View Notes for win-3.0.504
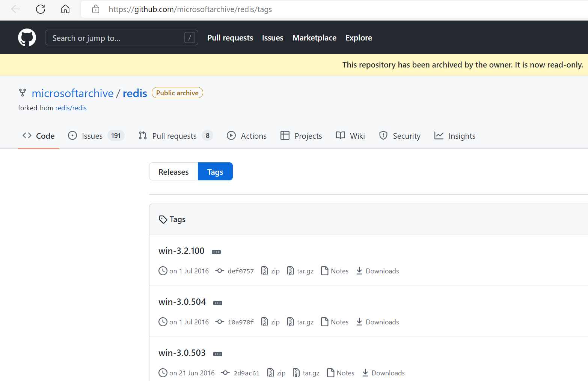588x381 pixels. click(x=335, y=322)
